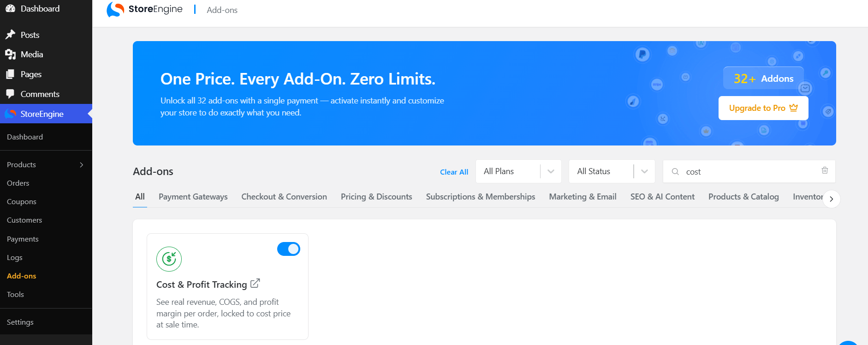Click the Posts pin icon
The image size is (868, 345).
10,35
